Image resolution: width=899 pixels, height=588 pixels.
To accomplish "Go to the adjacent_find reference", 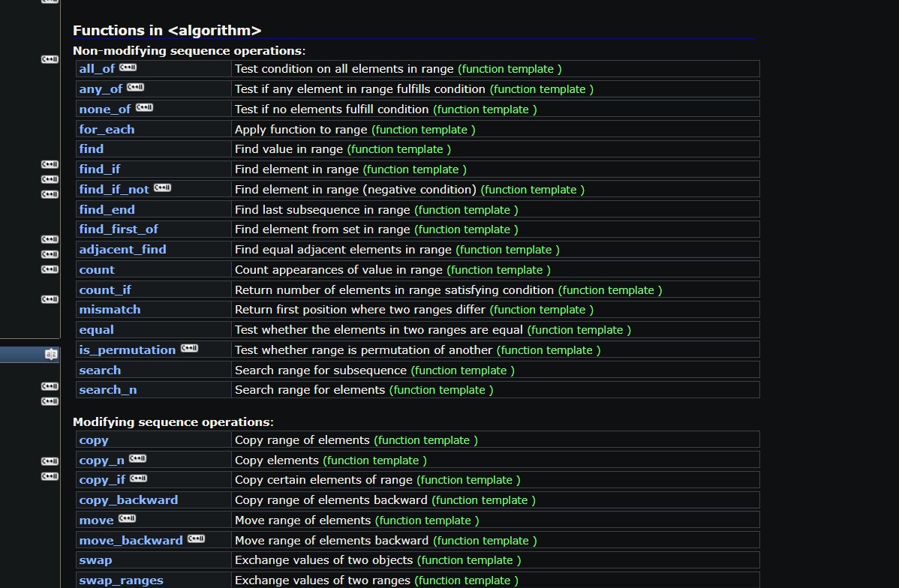I will (122, 250).
